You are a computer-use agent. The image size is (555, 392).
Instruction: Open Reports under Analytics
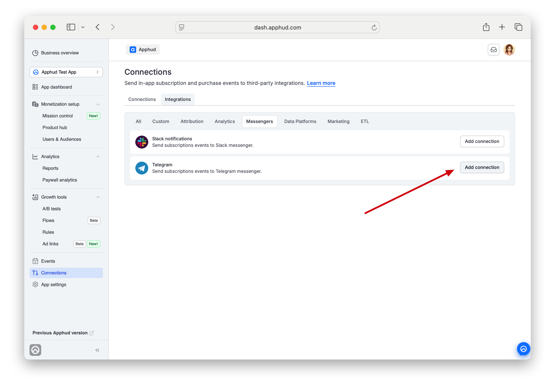(x=50, y=168)
